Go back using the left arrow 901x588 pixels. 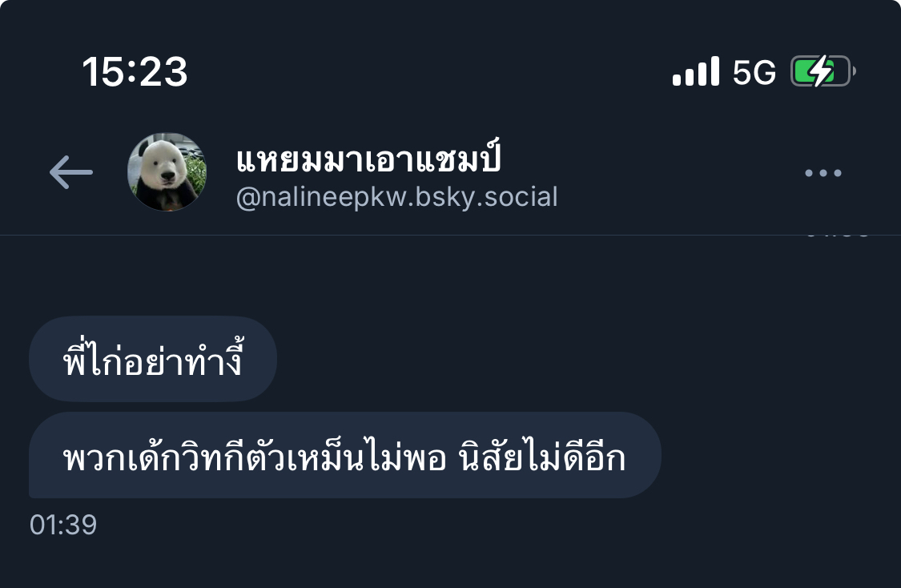click(71, 172)
